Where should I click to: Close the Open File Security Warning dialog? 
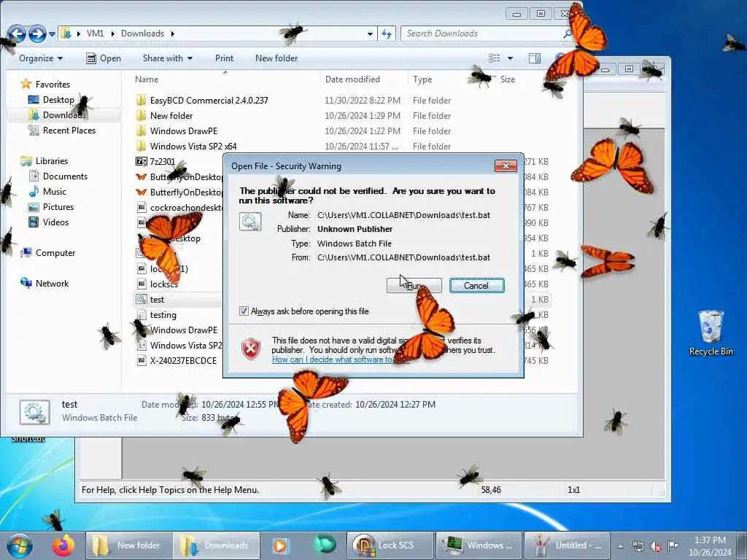pyautogui.click(x=506, y=166)
